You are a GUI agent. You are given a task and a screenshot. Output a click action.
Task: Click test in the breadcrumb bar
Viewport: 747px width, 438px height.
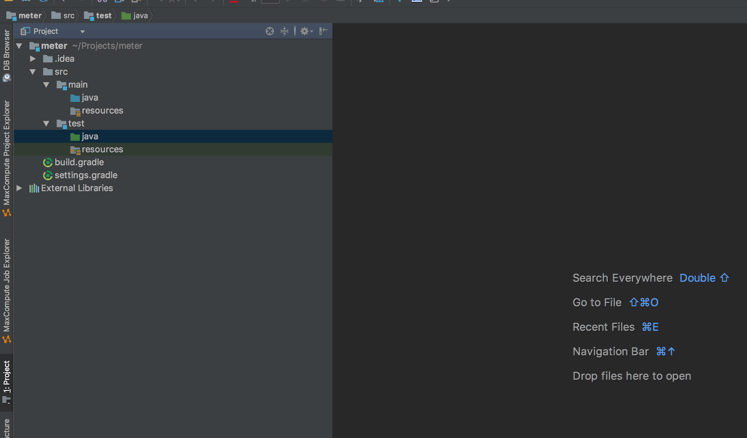pyautogui.click(x=103, y=16)
